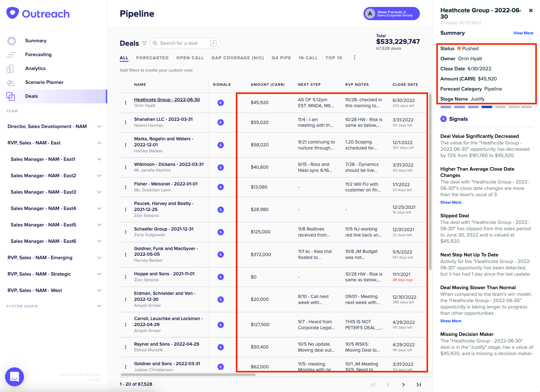Expand the System Admin section
540x392 pixels.
click(99, 306)
